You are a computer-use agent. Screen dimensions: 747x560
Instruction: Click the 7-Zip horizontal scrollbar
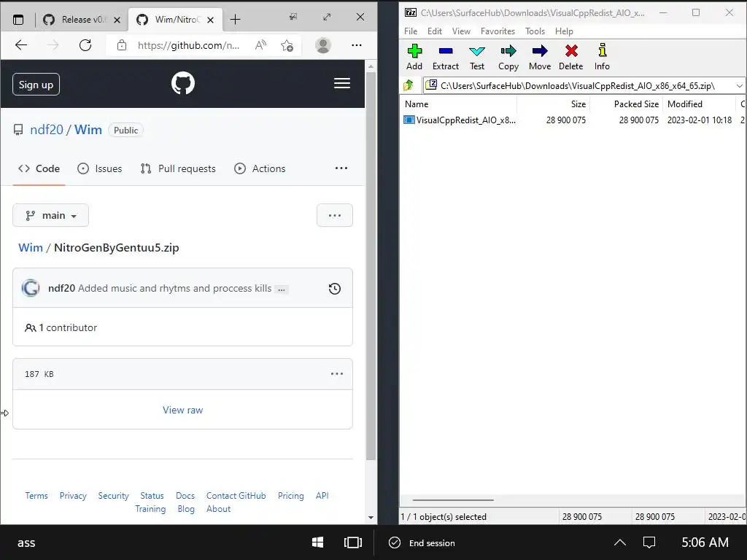coord(452,500)
